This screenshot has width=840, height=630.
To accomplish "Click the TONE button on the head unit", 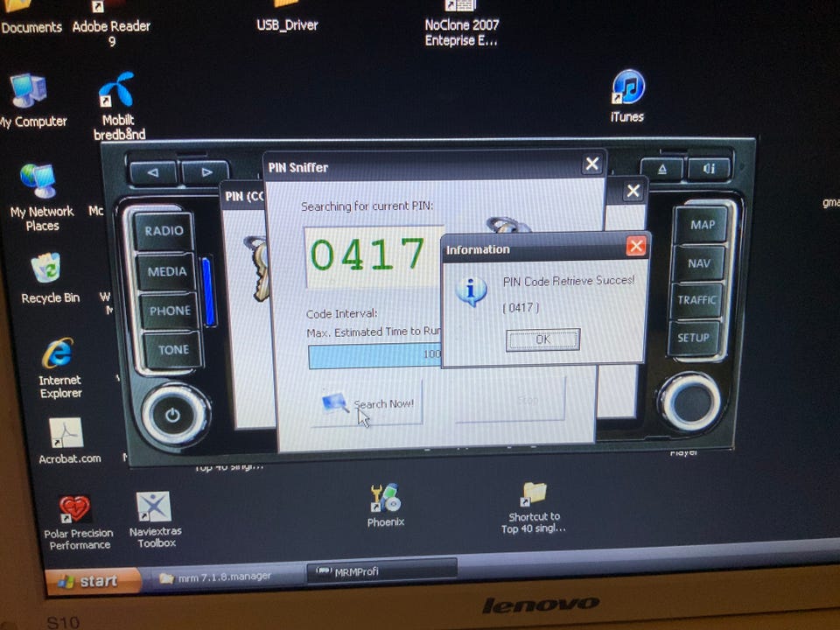I will (x=173, y=350).
